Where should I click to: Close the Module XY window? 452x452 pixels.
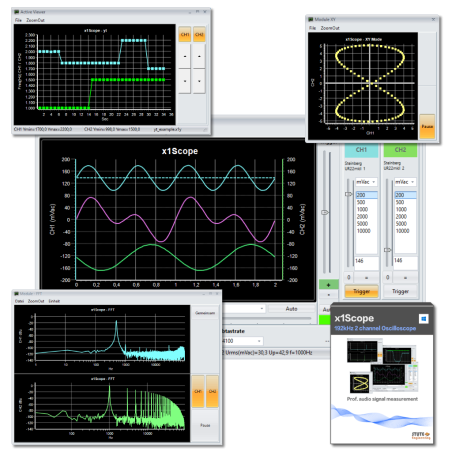tap(433, 20)
